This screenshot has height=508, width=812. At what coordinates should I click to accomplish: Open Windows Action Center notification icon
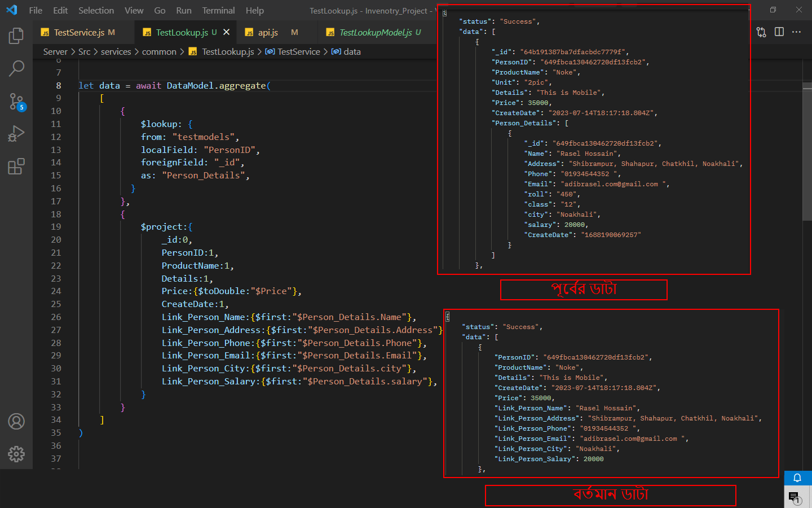[794, 497]
